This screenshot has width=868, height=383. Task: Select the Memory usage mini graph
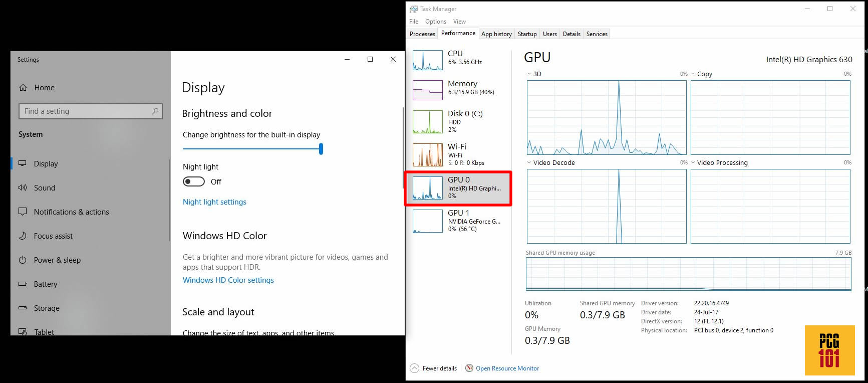point(428,90)
